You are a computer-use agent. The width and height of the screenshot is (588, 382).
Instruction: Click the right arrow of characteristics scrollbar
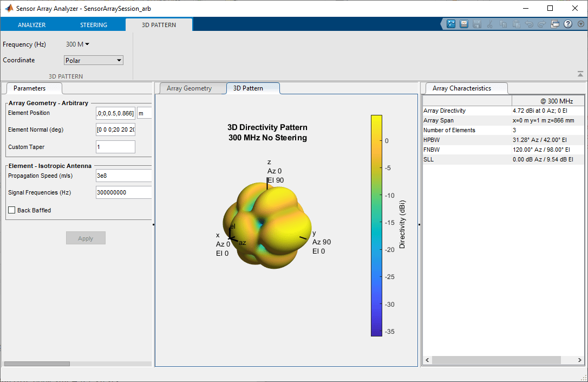pos(579,360)
